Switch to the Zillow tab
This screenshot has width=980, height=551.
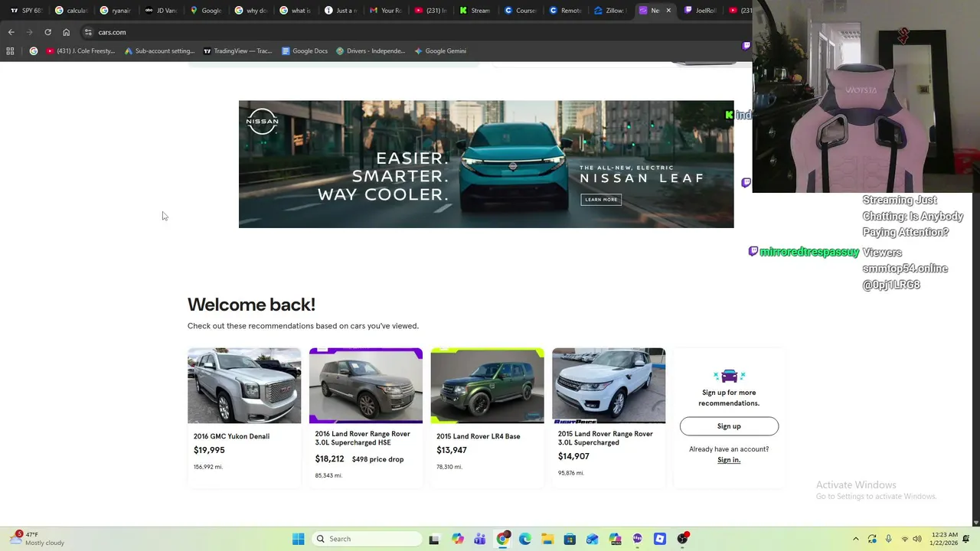(611, 11)
